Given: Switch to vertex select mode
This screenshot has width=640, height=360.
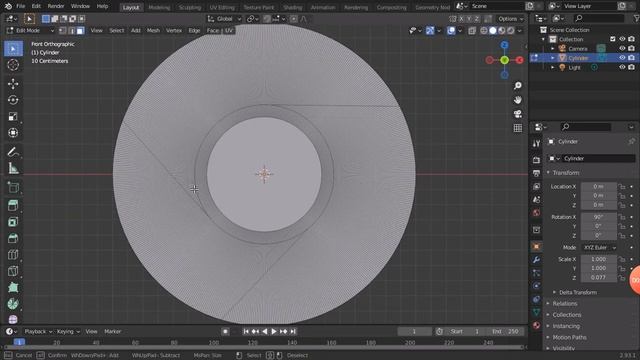Looking at the screenshot, I should point(62,31).
